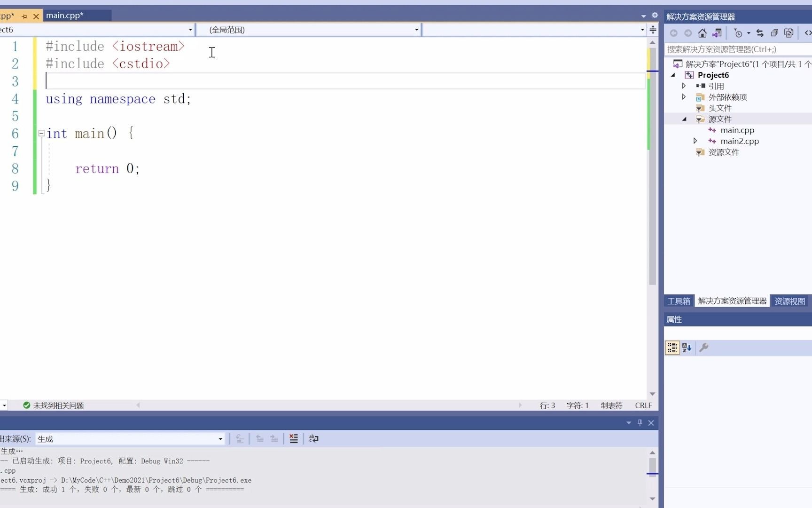
Task: Switch to the 工具箱 tab
Action: pyautogui.click(x=679, y=301)
